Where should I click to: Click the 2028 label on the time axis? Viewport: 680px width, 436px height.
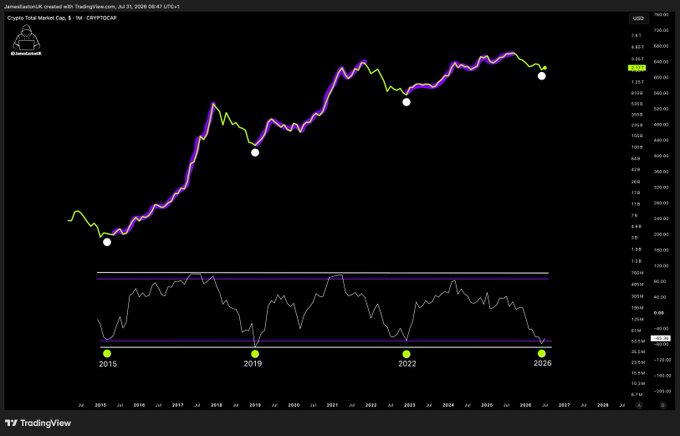click(603, 405)
